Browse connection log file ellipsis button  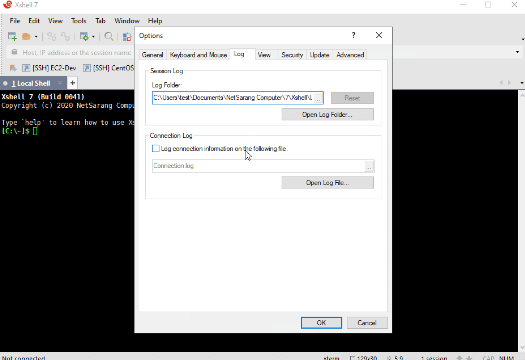pos(369,166)
